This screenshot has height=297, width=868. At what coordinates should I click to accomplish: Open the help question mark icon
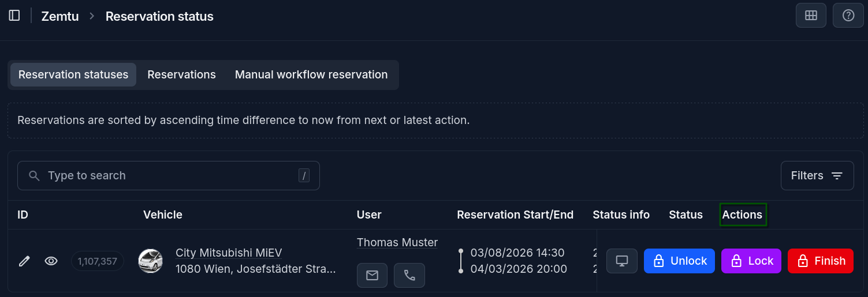click(848, 16)
